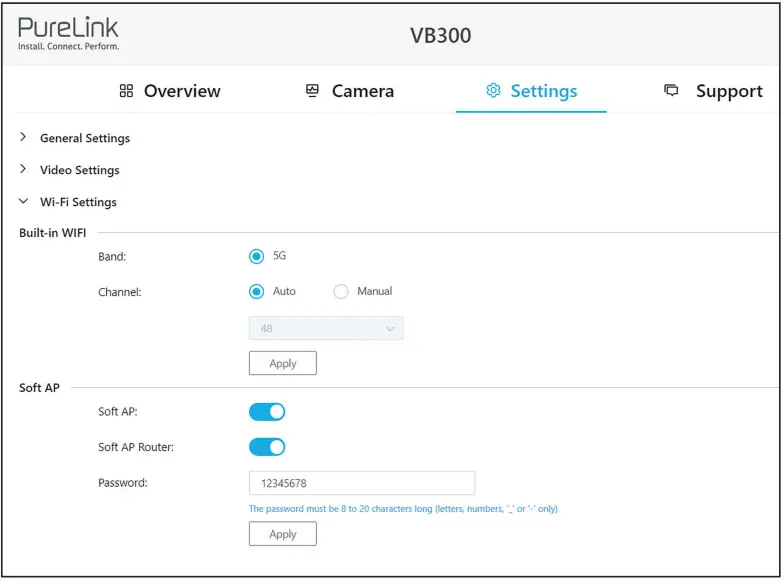784x583 pixels.
Task: Select the 5G band radio button
Action: click(x=256, y=256)
